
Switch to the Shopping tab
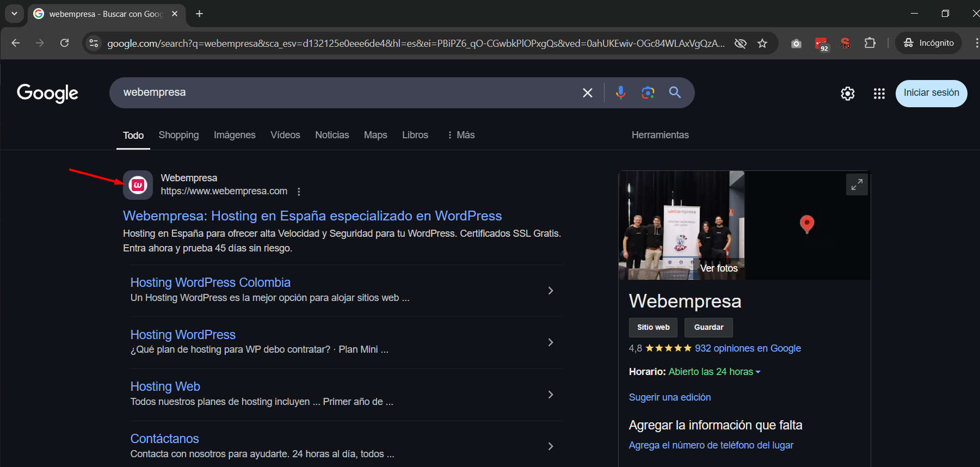(178, 135)
